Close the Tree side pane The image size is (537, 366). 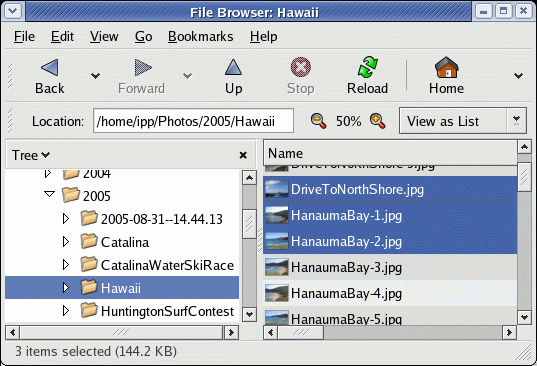(x=243, y=155)
